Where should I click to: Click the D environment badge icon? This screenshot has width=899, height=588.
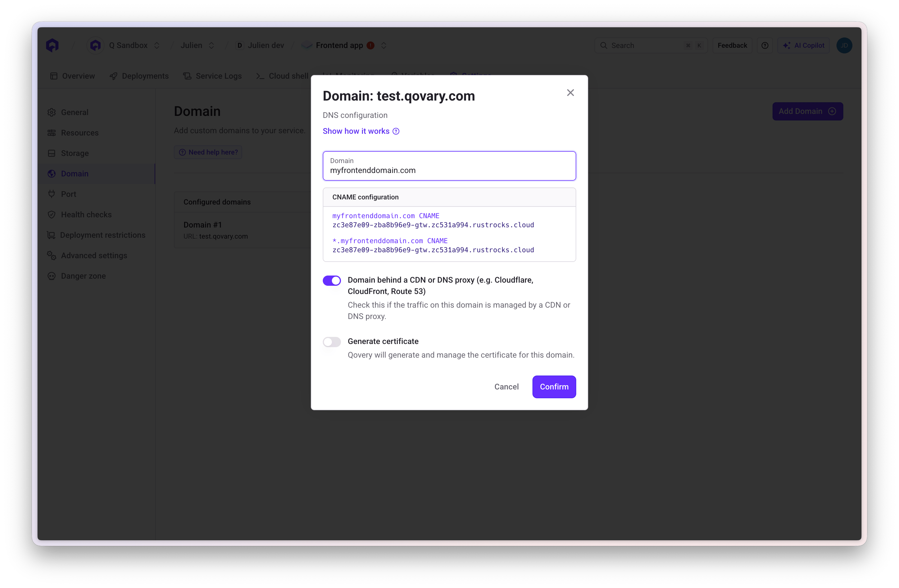(239, 45)
